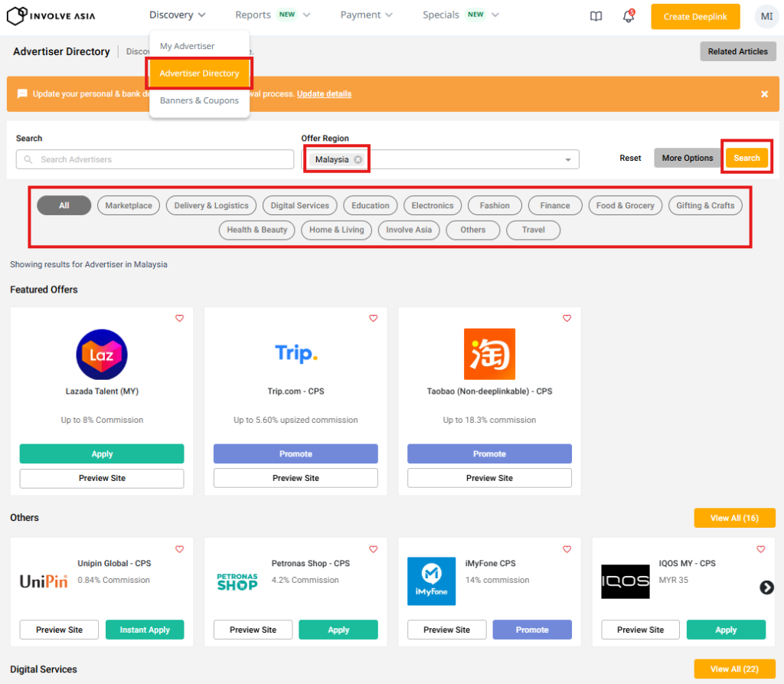Open the notifications bell icon

tap(628, 16)
